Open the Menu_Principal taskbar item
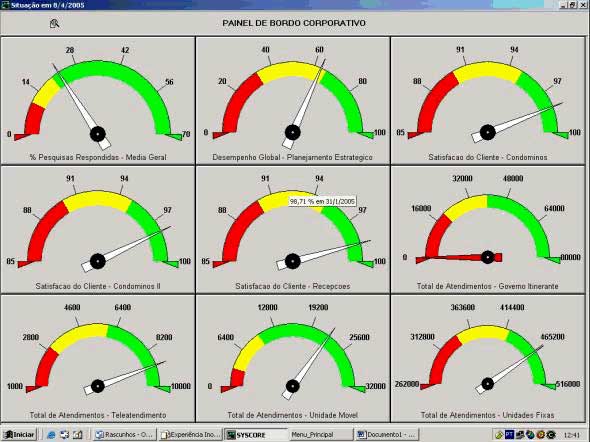The height and width of the screenshot is (442, 590). (x=321, y=434)
